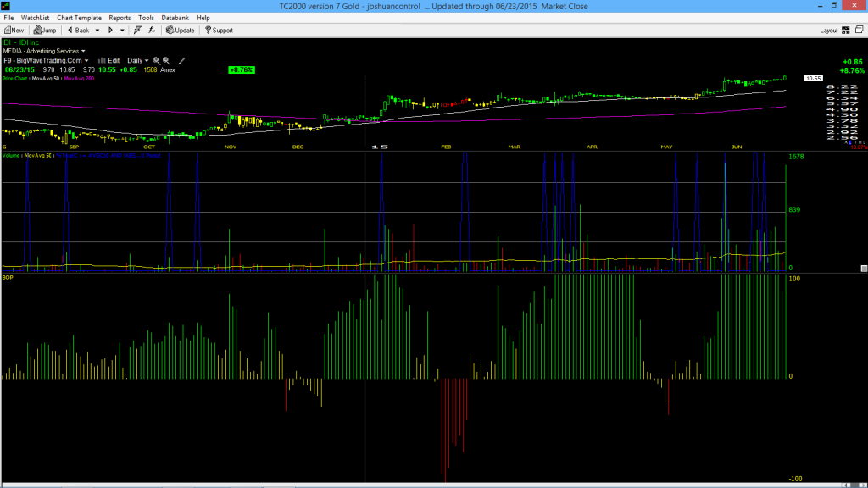Expand the Back history dropdown arrow
The width and height of the screenshot is (868, 488).
(x=97, y=30)
